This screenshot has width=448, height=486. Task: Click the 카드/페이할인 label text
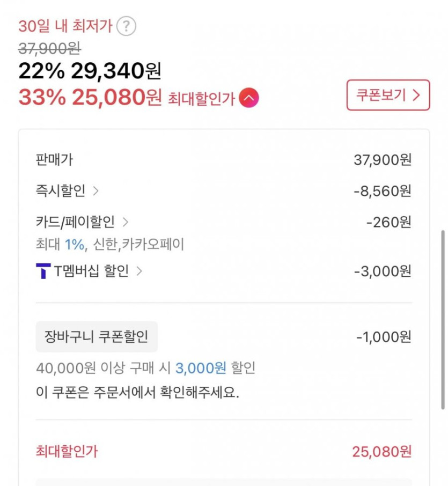tap(76, 222)
